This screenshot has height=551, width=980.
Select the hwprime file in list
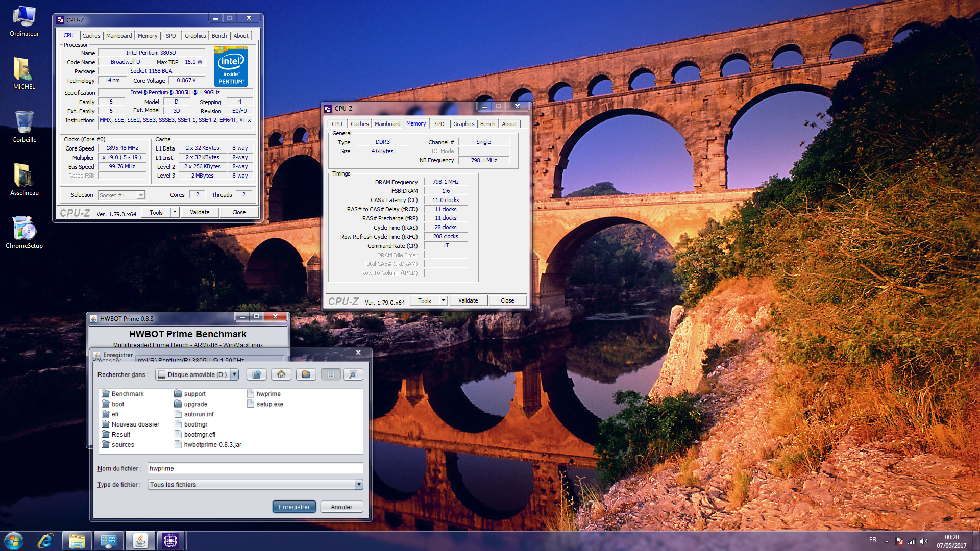click(x=264, y=394)
